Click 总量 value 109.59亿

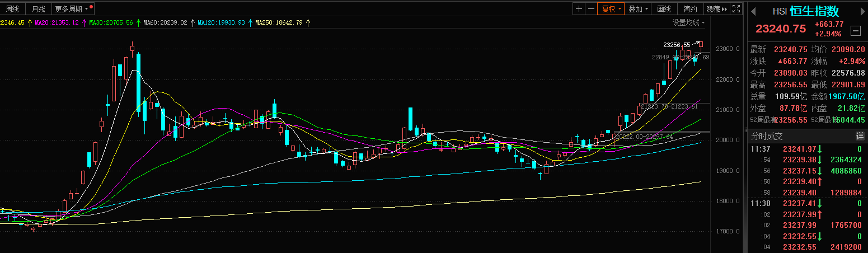pyautogui.click(x=791, y=96)
